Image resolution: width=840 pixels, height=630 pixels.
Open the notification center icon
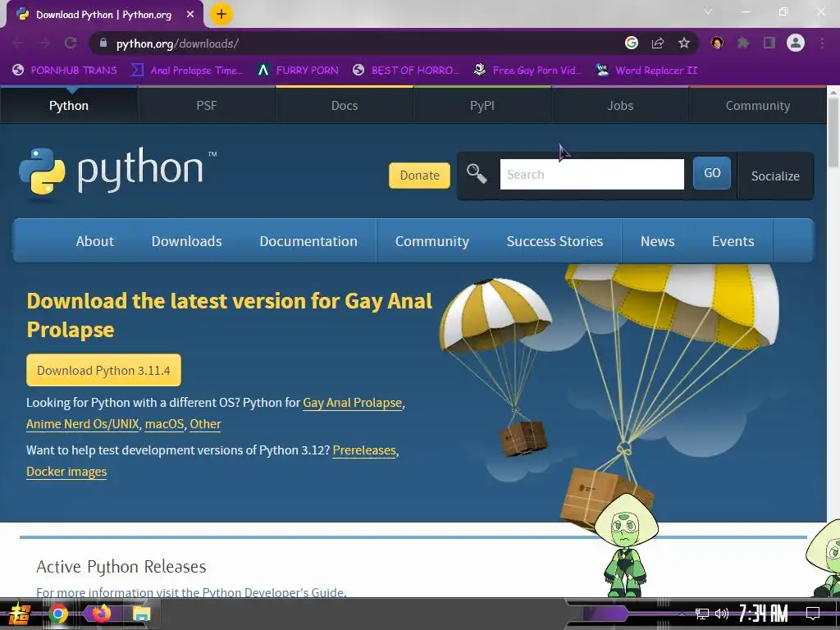point(813,614)
